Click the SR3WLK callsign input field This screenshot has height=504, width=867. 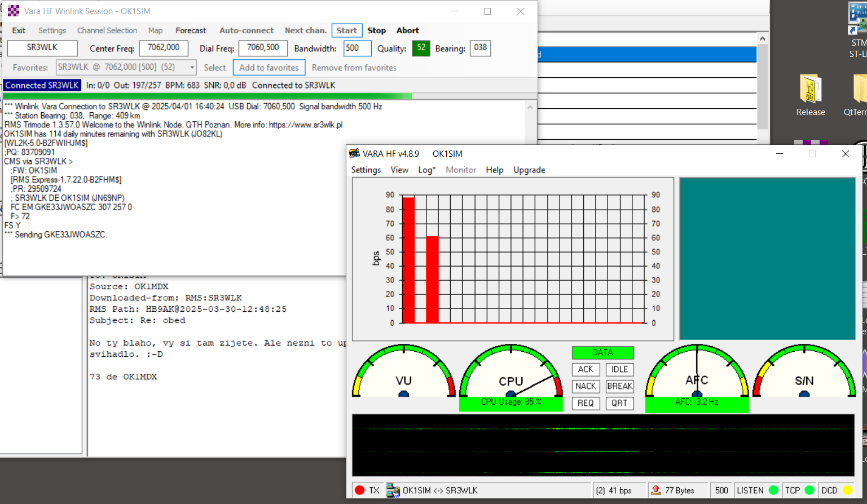click(42, 48)
